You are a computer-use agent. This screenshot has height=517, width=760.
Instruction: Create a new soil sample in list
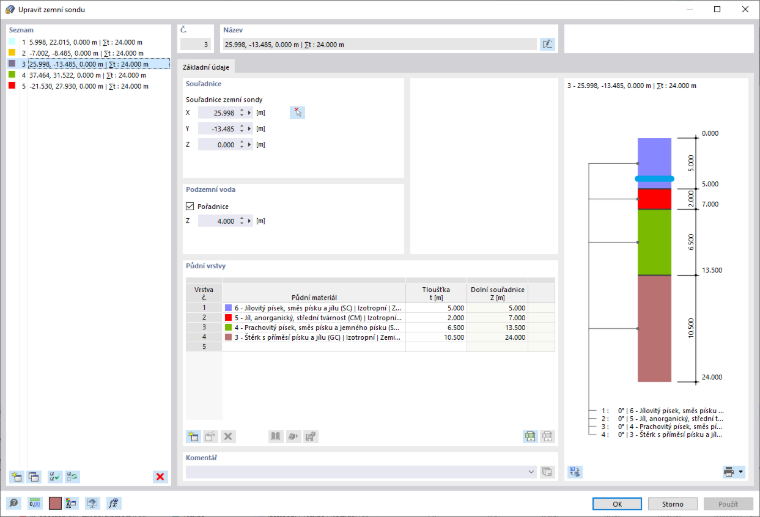(x=16, y=477)
